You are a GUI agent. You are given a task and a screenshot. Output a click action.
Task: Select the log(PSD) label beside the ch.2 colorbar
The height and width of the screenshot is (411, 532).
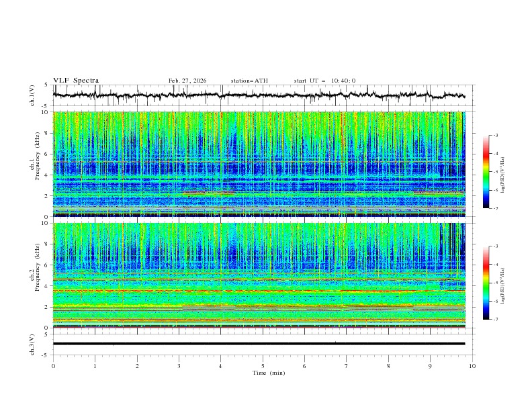tap(503, 285)
